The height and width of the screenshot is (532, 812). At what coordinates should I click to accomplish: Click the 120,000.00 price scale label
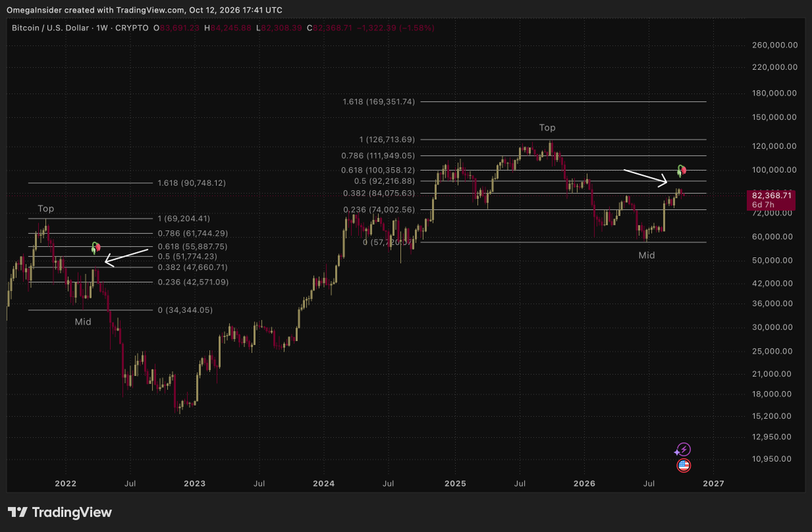775,146
